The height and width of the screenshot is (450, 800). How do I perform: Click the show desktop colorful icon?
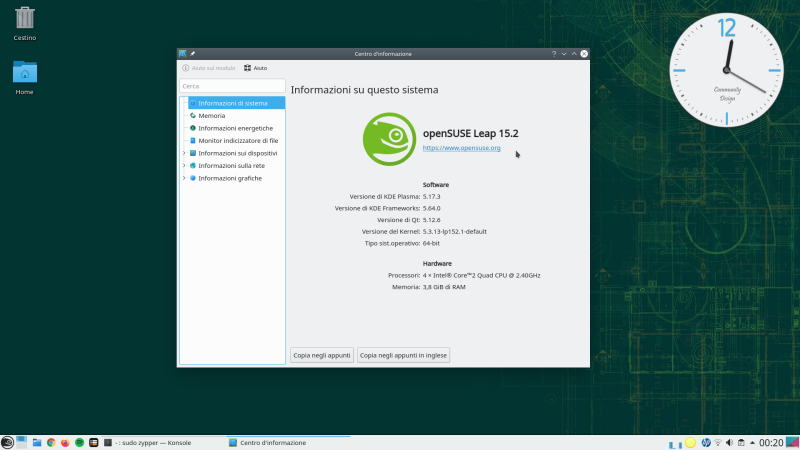792,442
